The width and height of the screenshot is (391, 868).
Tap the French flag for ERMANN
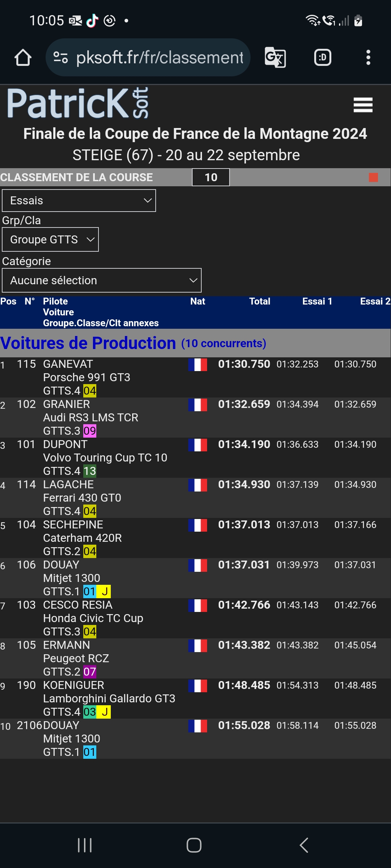[198, 646]
